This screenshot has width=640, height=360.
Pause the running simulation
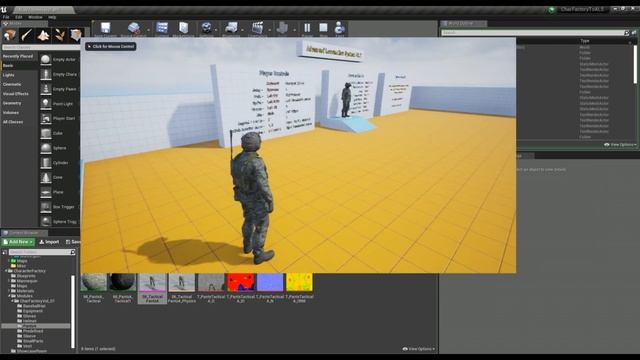pos(307,29)
